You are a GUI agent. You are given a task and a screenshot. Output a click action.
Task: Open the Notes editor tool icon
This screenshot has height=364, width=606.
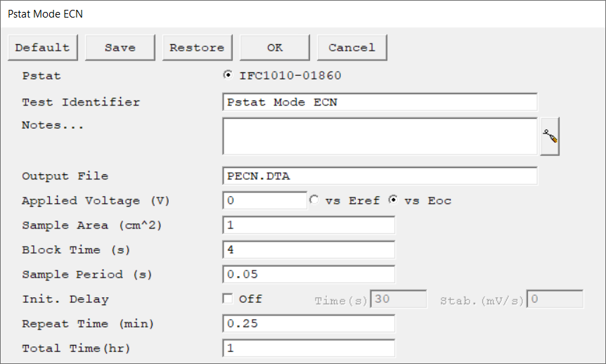550,137
